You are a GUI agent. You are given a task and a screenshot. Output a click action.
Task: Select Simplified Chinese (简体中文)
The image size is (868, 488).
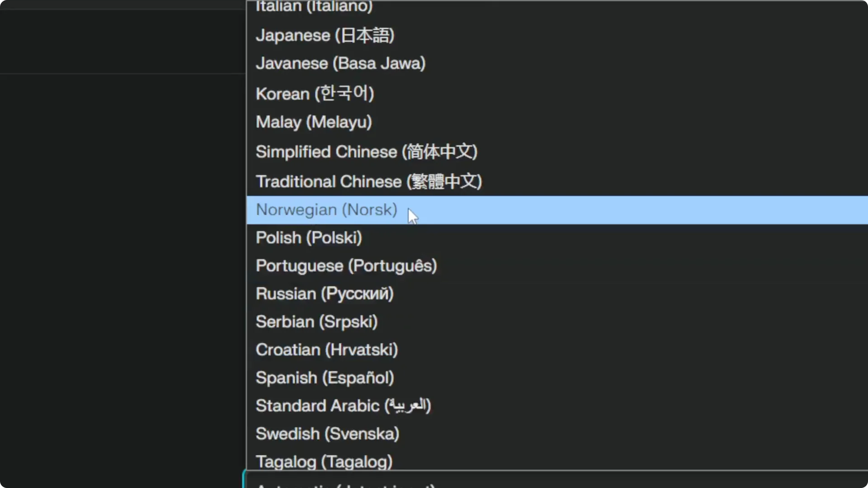(367, 152)
